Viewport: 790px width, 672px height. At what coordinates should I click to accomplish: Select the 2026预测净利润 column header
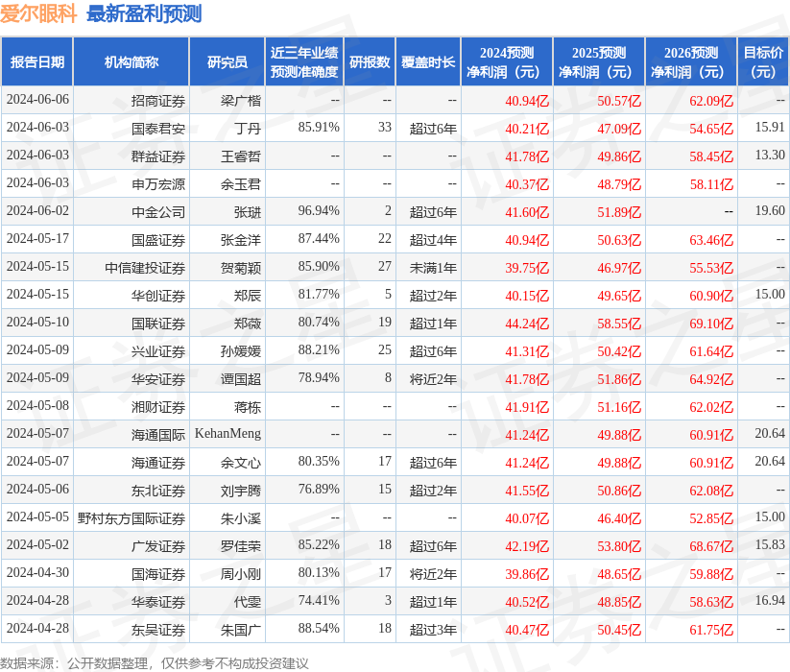click(x=691, y=62)
